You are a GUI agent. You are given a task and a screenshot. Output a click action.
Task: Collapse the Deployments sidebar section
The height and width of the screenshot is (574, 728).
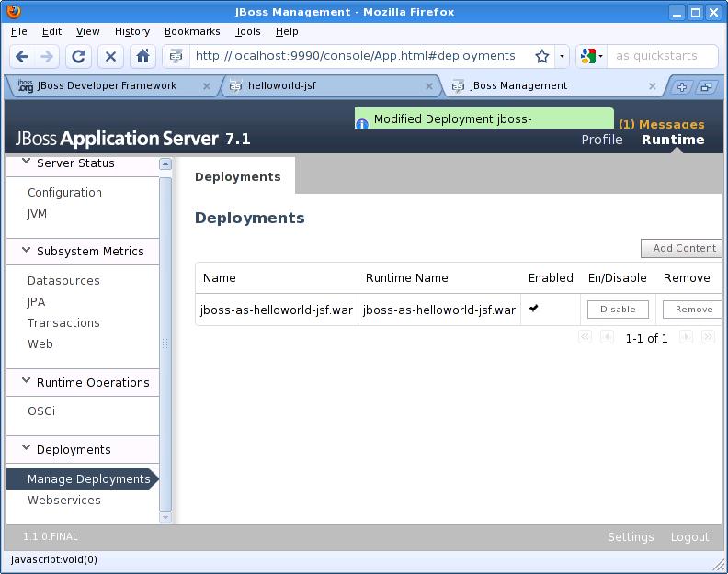click(27, 448)
